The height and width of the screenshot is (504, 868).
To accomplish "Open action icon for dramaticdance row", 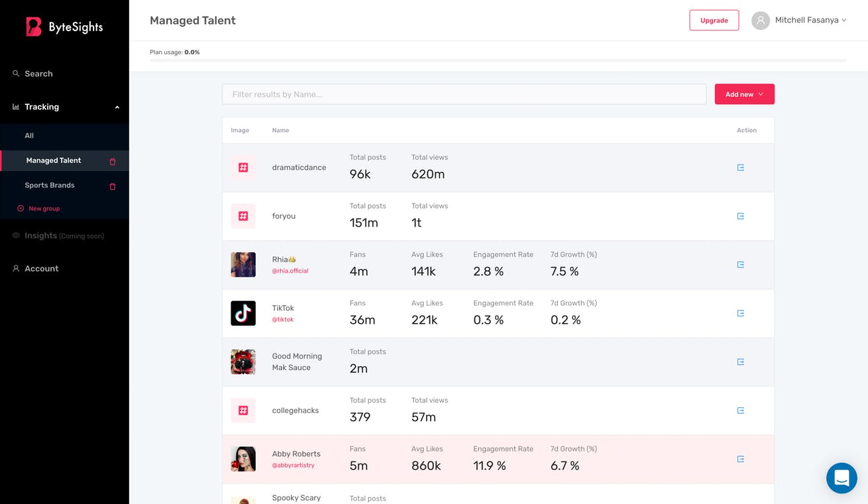I will (740, 168).
